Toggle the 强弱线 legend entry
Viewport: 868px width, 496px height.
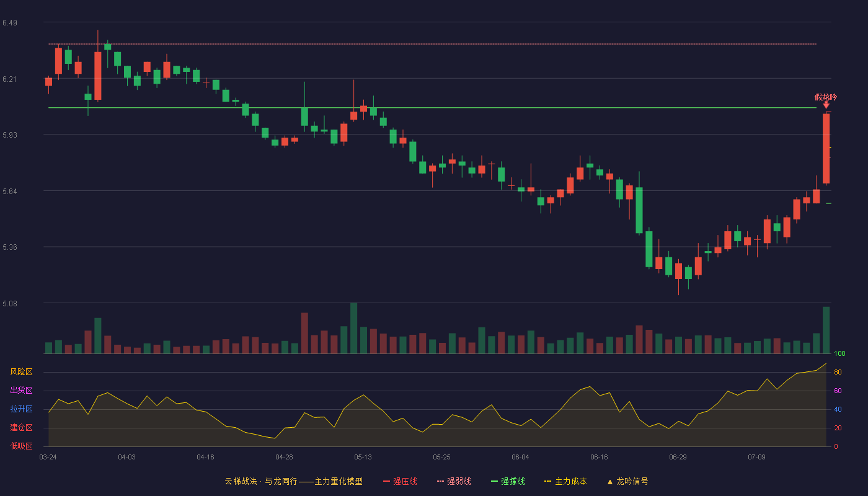click(x=454, y=481)
